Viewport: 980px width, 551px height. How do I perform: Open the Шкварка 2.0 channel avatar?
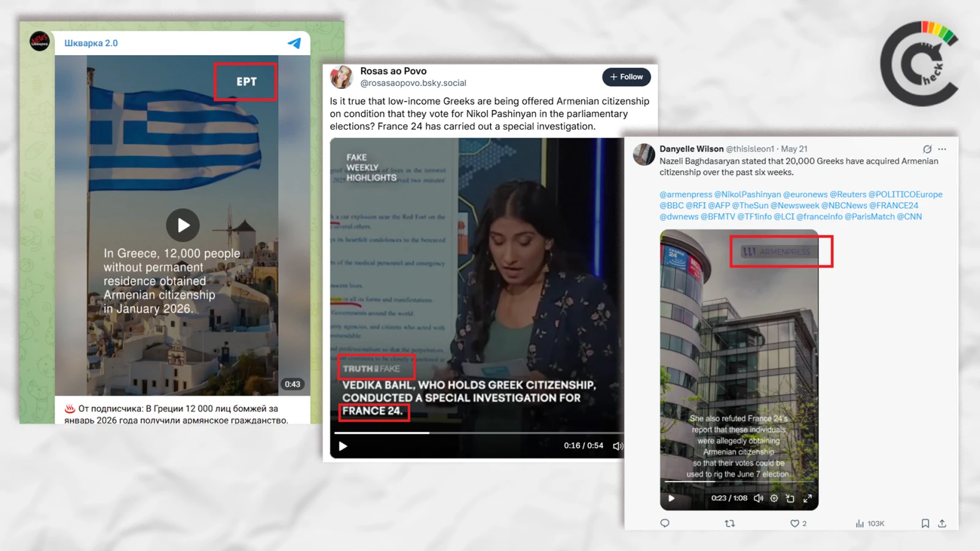(x=40, y=42)
